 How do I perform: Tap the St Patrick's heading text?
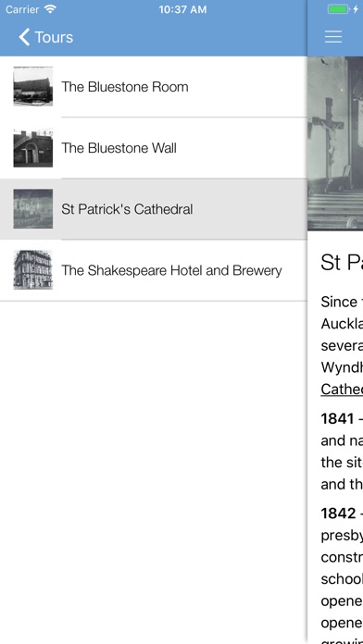pos(342,263)
